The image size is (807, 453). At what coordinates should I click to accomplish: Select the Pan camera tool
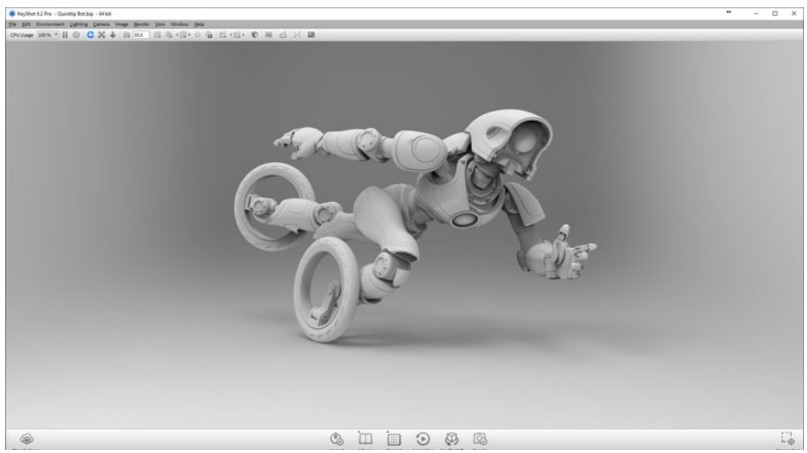(101, 33)
